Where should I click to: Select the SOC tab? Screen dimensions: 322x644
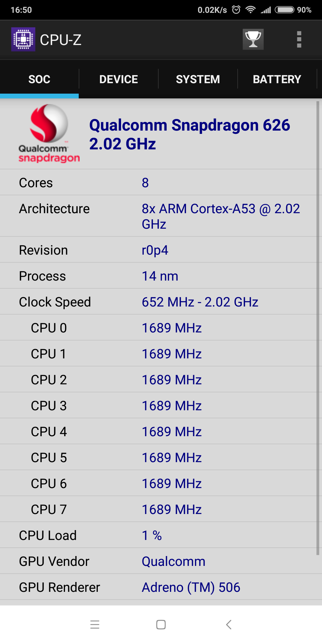point(39,79)
